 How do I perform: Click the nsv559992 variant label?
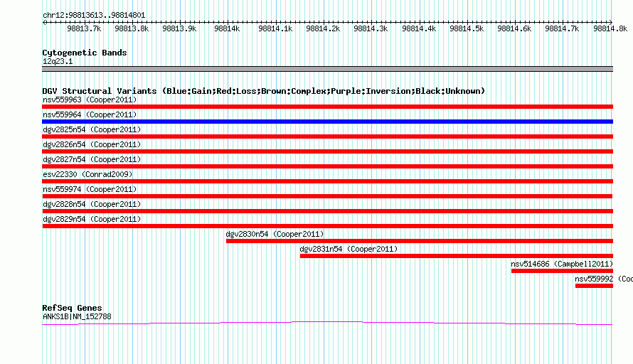(x=604, y=279)
